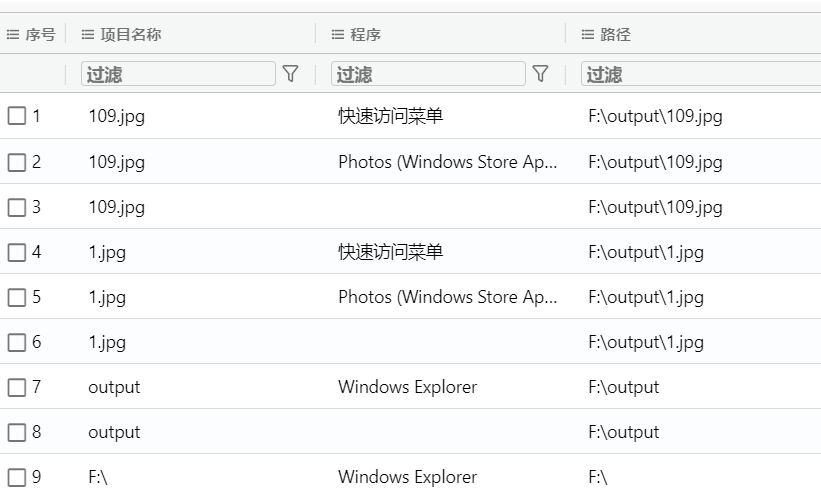Click path F:\output\1.jpg in row 5
Viewport: 821px width, 496px height.
[646, 297]
